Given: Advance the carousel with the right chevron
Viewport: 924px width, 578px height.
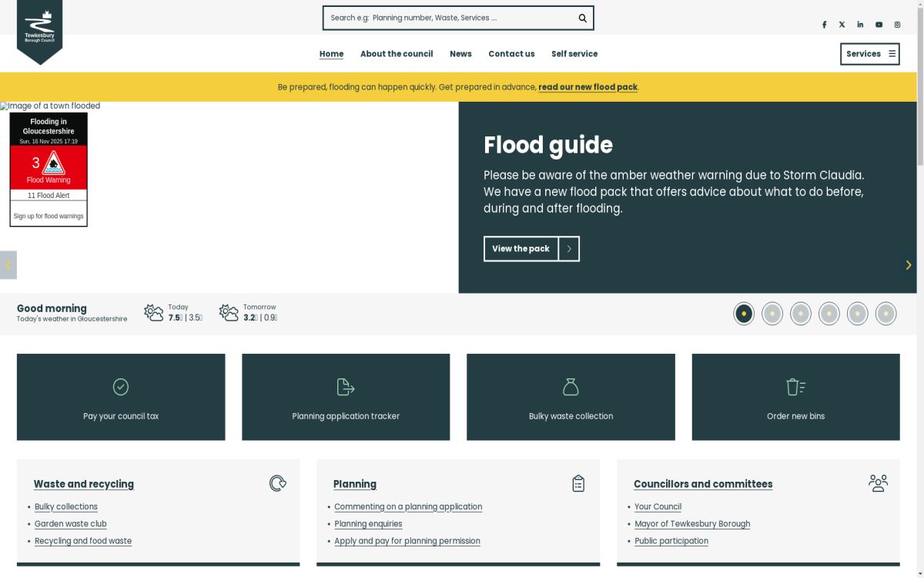Looking at the screenshot, I should (908, 264).
